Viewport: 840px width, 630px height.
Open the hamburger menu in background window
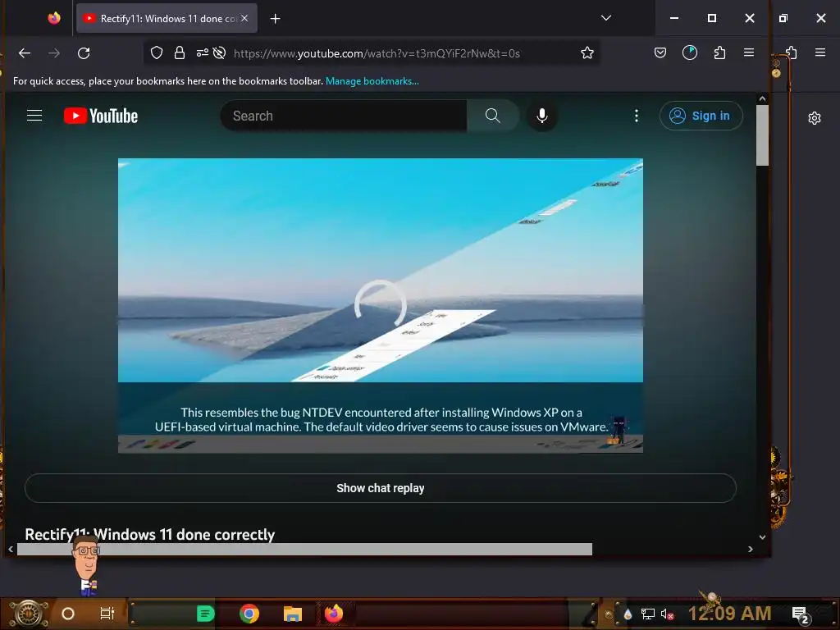pyautogui.click(x=820, y=52)
